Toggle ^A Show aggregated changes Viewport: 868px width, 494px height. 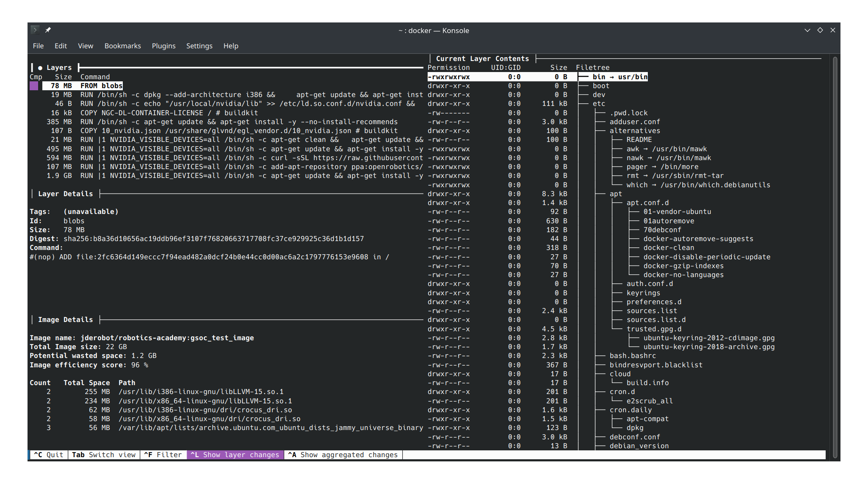pyautogui.click(x=343, y=455)
